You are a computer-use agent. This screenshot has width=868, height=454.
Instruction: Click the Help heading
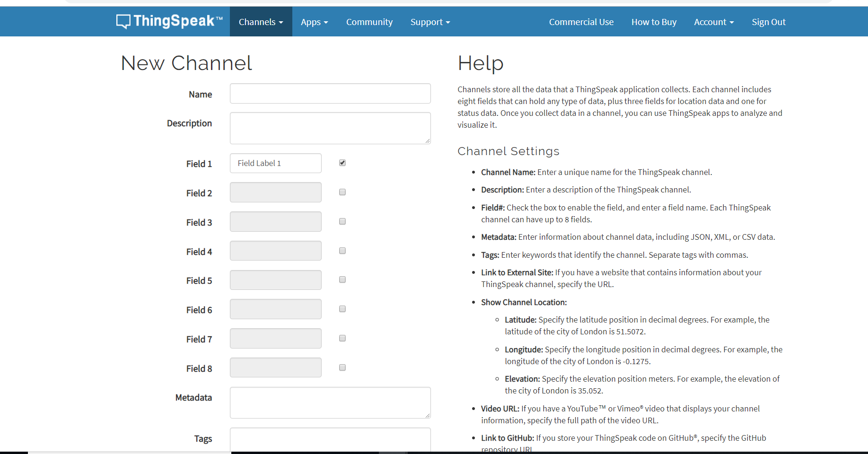pyautogui.click(x=481, y=64)
